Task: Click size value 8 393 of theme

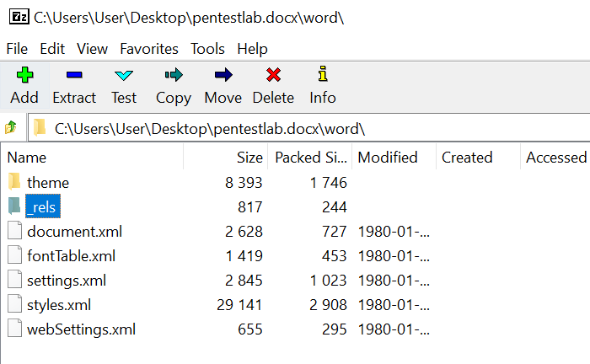Action: pos(244,183)
